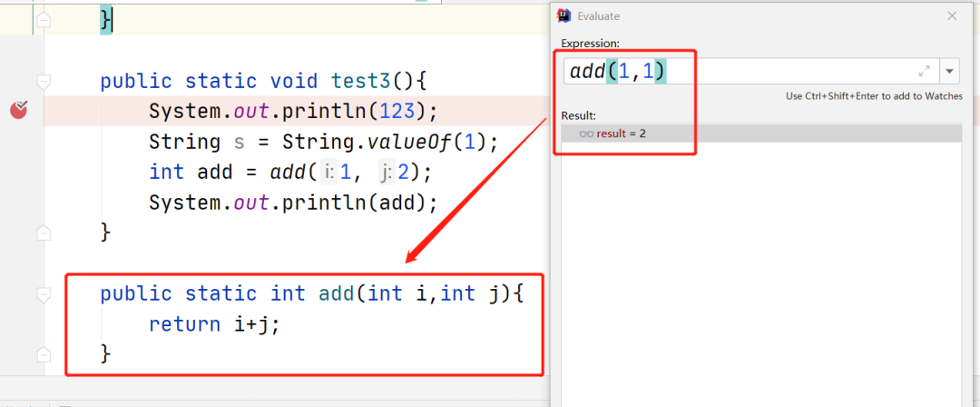This screenshot has width=980, height=407.
Task: Click the 'j:' parameter hint in add call
Action: tap(385, 173)
